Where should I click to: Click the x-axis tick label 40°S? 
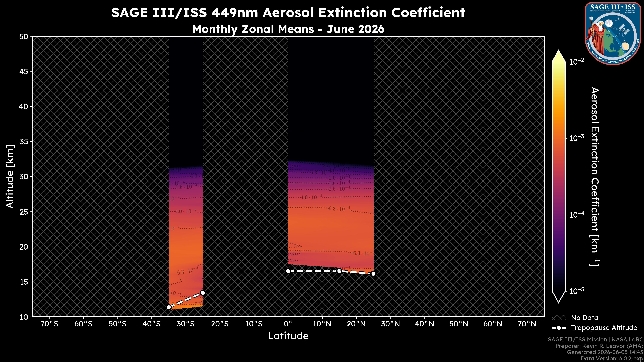click(x=152, y=324)
